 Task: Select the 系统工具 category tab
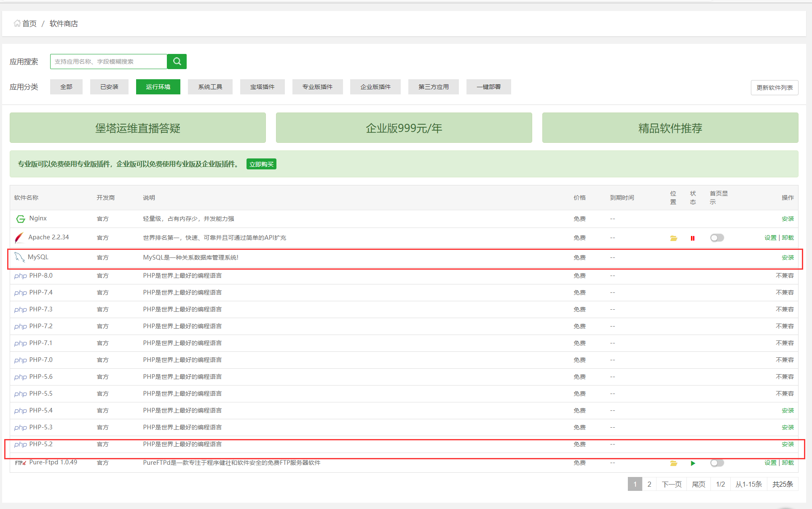[210, 87]
